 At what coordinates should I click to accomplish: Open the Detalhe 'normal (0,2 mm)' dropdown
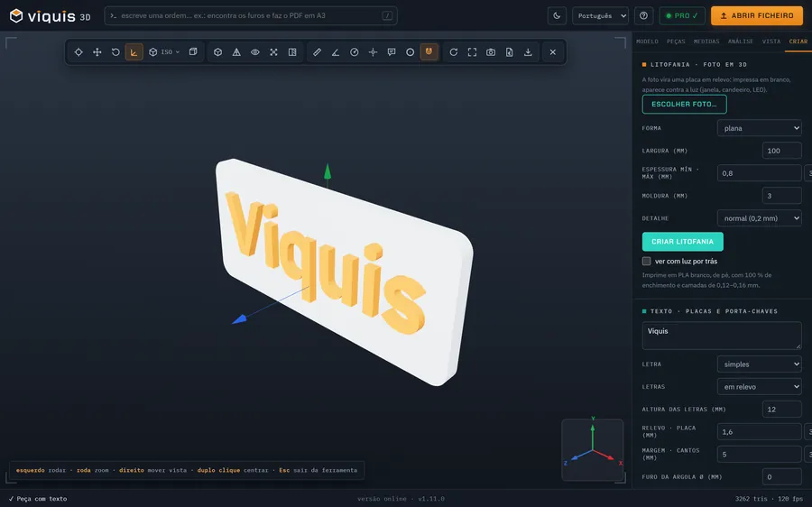[x=759, y=218]
